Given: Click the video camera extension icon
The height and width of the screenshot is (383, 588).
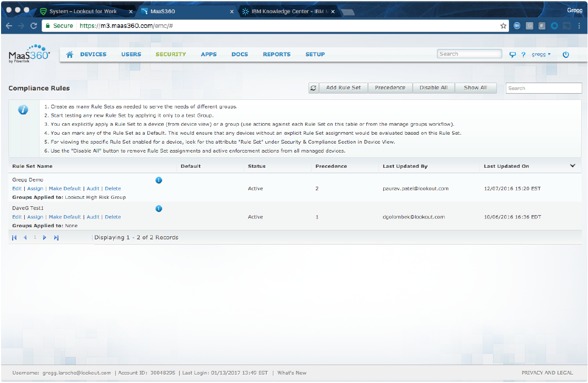Looking at the screenshot, I should [x=517, y=26].
